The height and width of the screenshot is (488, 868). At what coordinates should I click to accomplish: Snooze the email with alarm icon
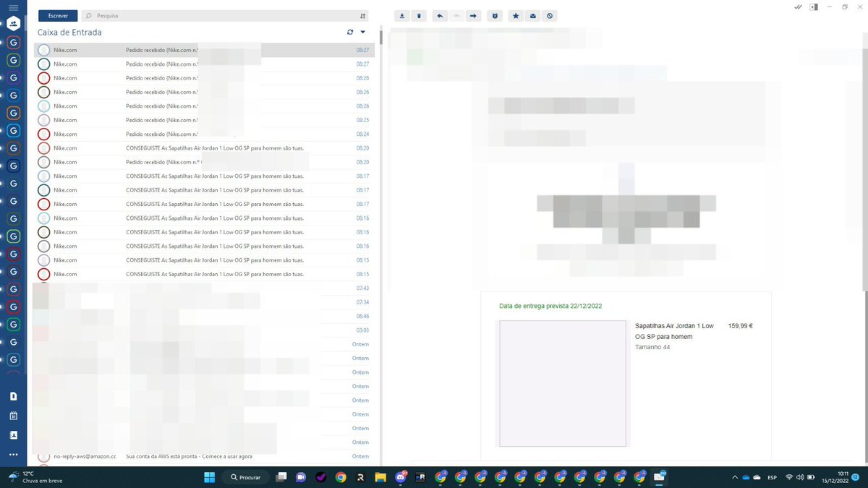[495, 16]
